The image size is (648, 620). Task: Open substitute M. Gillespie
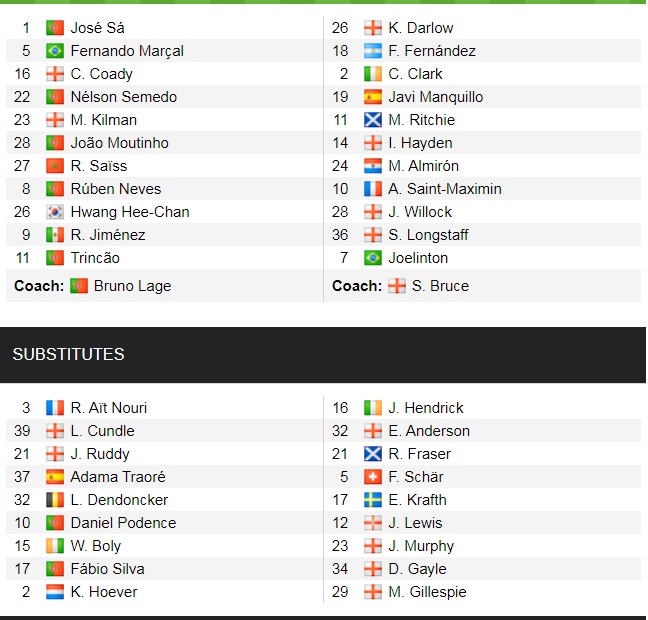pos(427,592)
